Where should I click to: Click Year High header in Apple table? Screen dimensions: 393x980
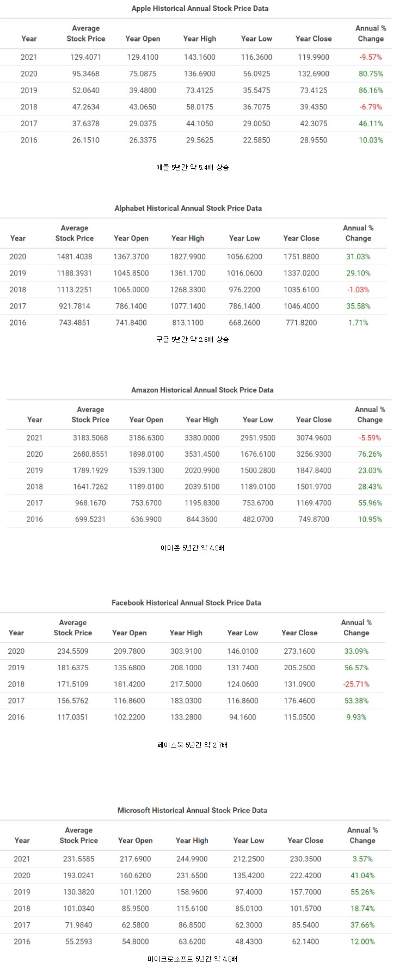199,39
